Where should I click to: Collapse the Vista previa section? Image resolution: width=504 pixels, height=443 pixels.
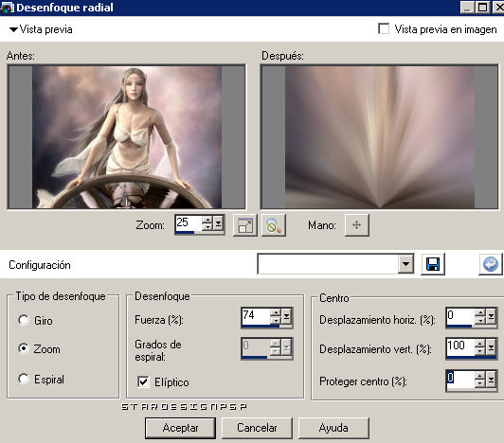pos(13,29)
